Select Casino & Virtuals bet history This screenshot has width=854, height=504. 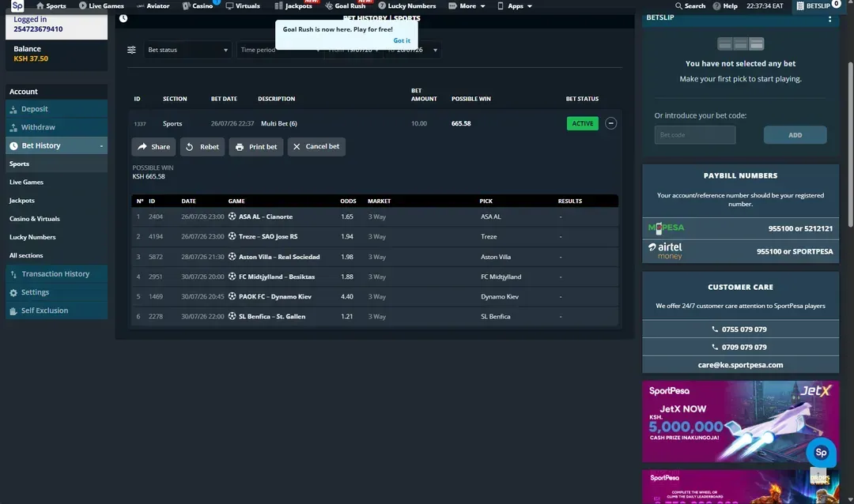[x=34, y=219]
